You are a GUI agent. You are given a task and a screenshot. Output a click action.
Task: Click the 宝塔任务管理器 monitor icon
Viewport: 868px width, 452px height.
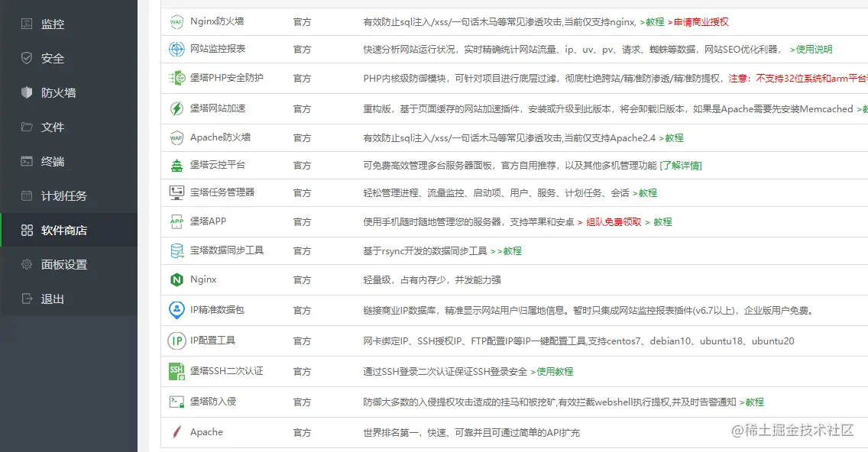click(177, 192)
